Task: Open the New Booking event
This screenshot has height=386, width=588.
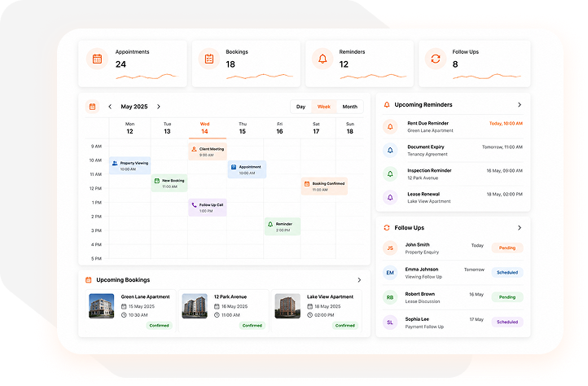Action: point(169,183)
